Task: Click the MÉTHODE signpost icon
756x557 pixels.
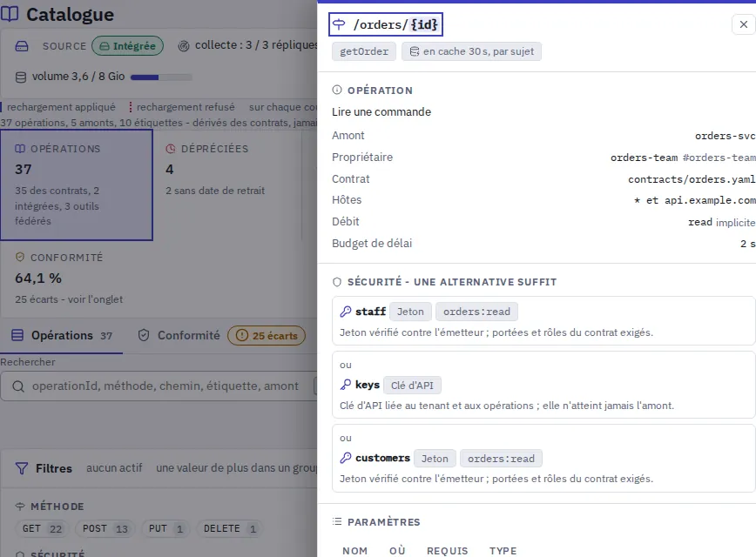Action: coord(20,507)
